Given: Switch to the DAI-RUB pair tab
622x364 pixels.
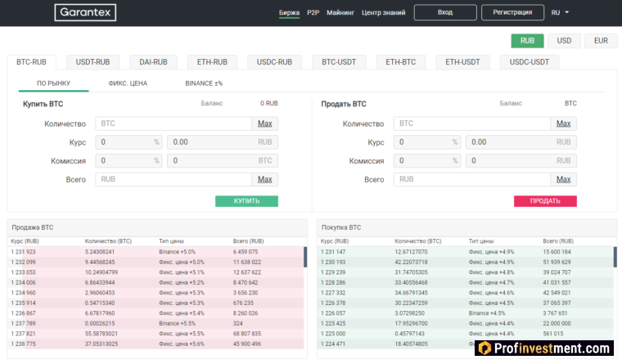Looking at the screenshot, I should click(x=153, y=62).
